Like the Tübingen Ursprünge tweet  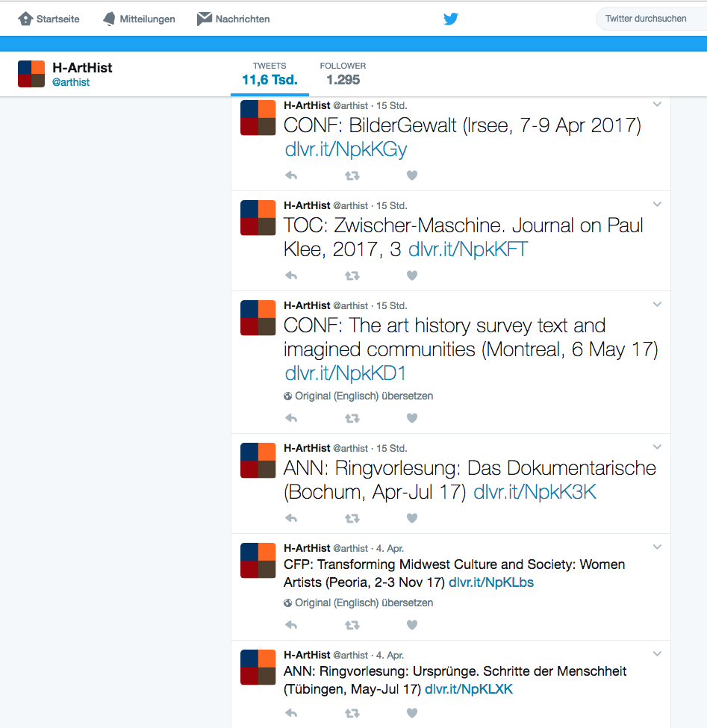412,713
